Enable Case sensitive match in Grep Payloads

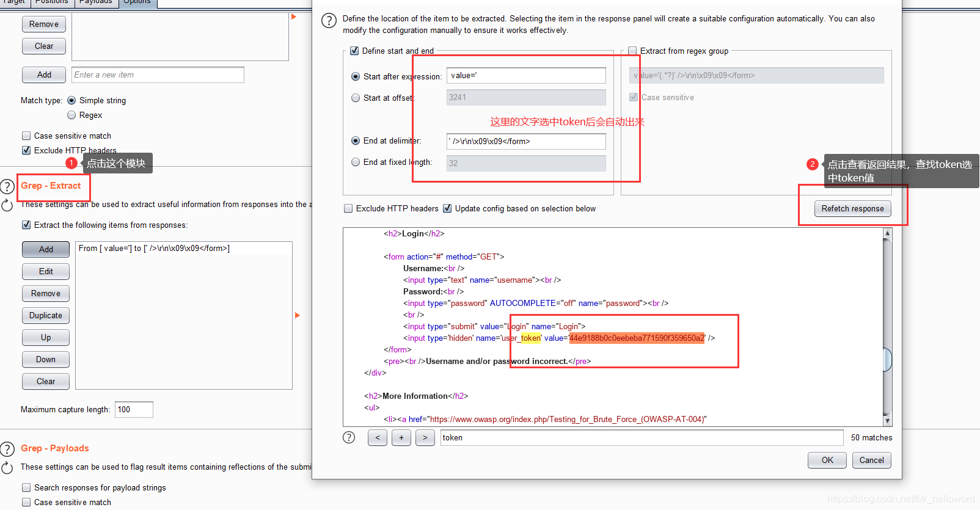click(x=26, y=502)
